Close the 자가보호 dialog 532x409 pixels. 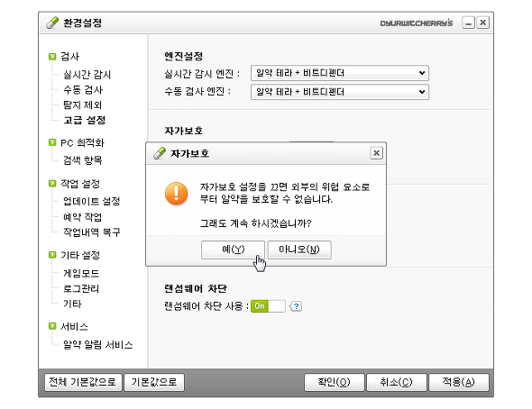376,153
